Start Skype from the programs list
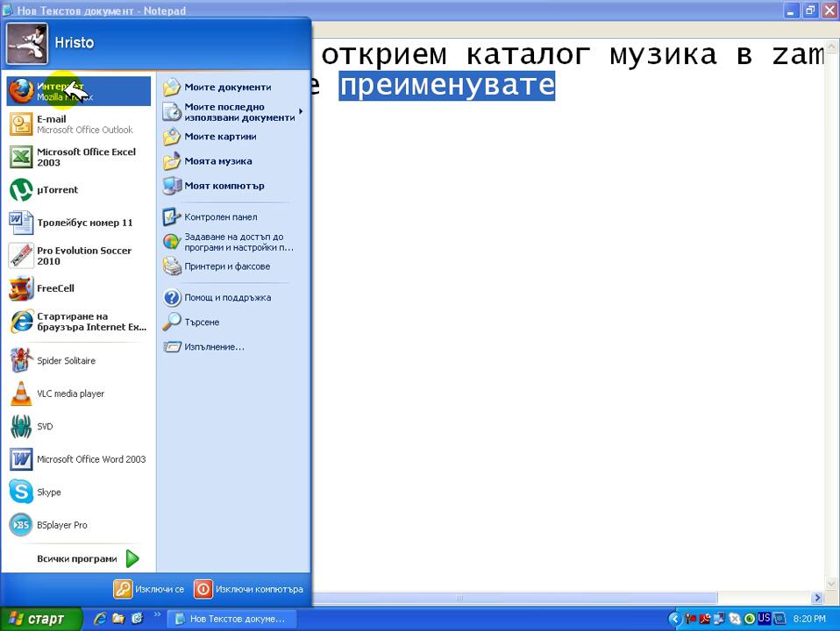The image size is (840, 631). point(49,492)
